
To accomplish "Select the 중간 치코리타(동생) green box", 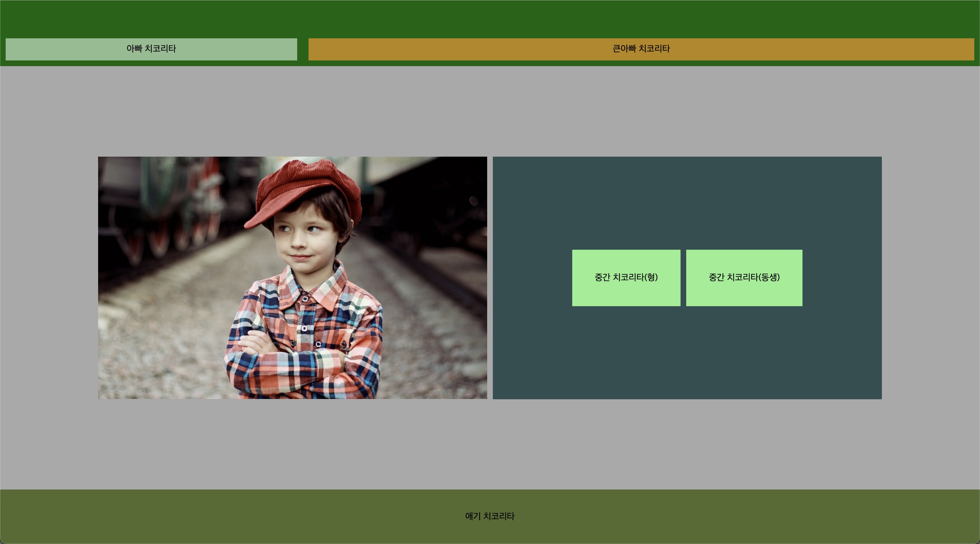I will pyautogui.click(x=744, y=278).
